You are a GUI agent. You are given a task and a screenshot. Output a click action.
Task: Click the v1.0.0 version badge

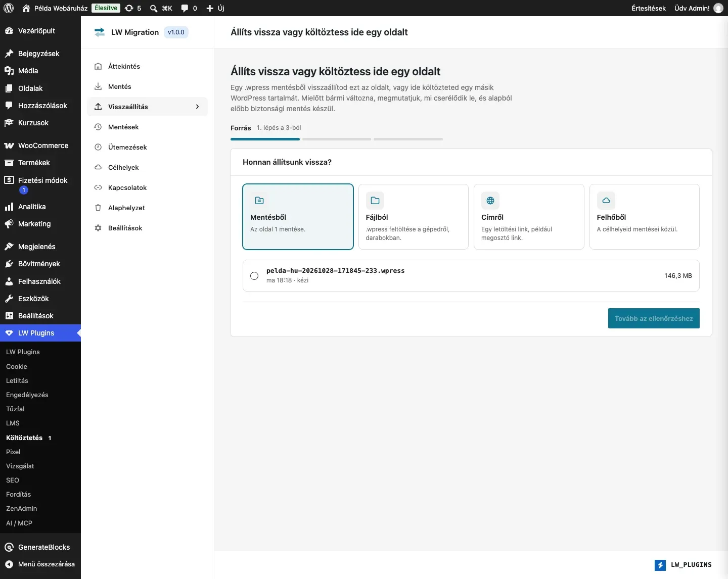pos(176,32)
